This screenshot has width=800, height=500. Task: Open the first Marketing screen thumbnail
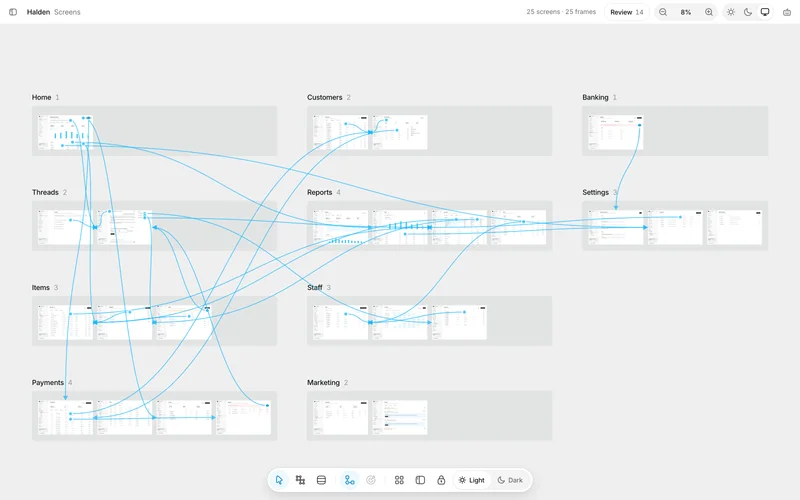(340, 417)
